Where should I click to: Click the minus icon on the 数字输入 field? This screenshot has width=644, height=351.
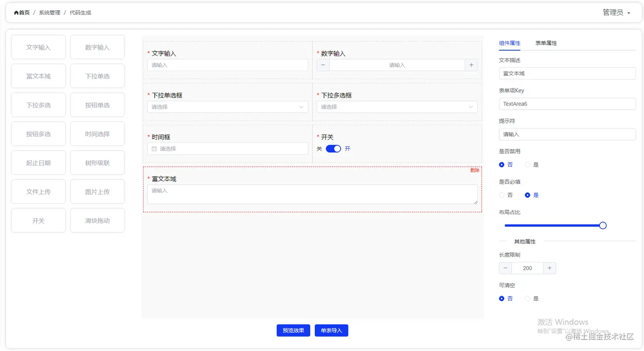322,65
